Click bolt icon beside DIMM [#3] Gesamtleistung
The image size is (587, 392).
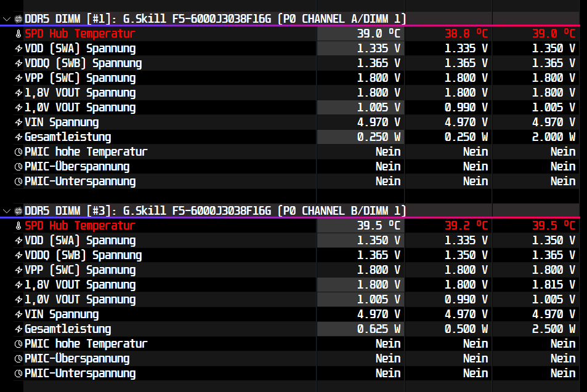pos(18,329)
